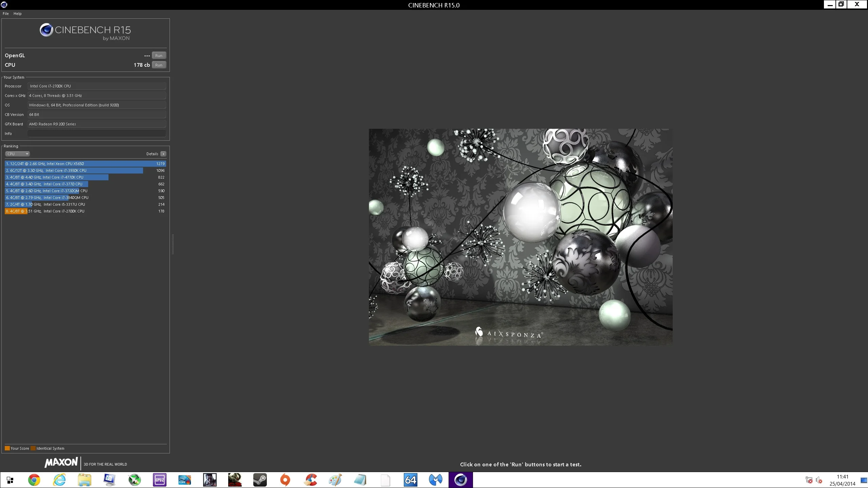Open CPU-Z from the taskbar
This screenshot has height=488, width=868.
click(x=160, y=480)
